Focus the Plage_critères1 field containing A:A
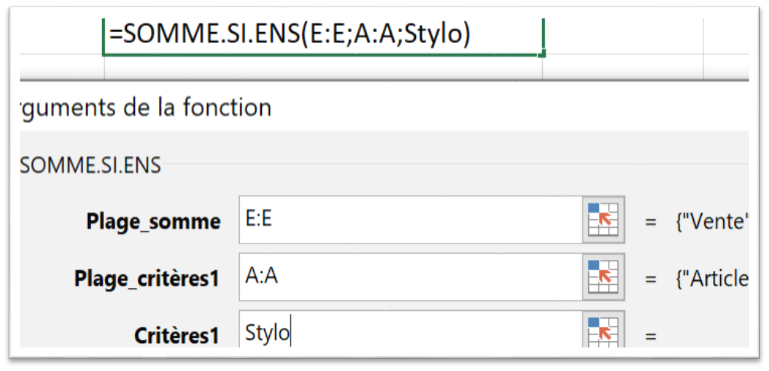The image size is (769, 371). [x=410, y=277]
